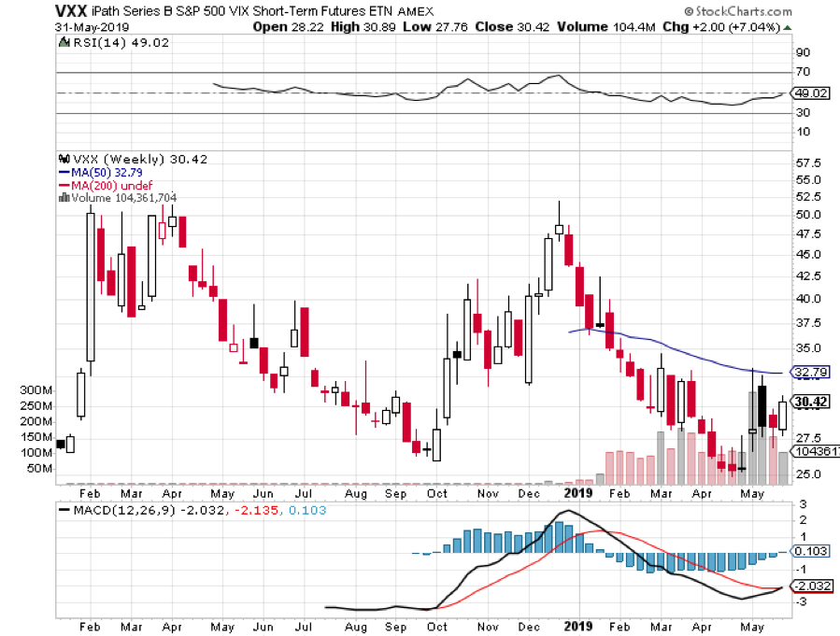
Task: Click the red MACD signal value -2.135
Action: tap(258, 510)
